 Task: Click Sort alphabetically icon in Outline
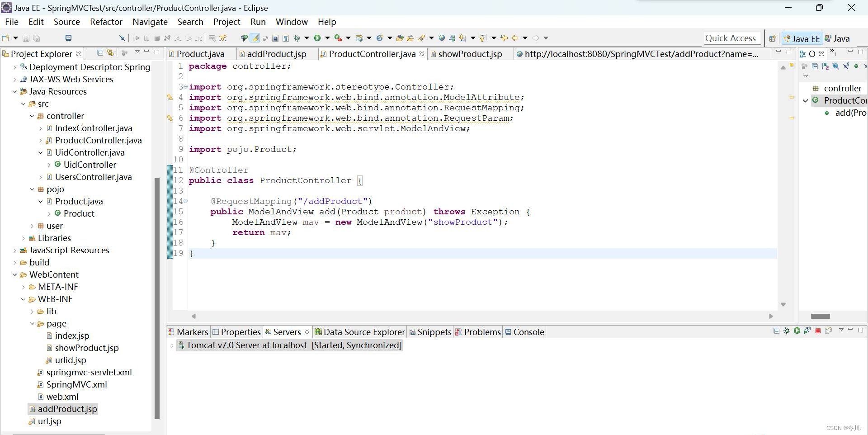(826, 66)
